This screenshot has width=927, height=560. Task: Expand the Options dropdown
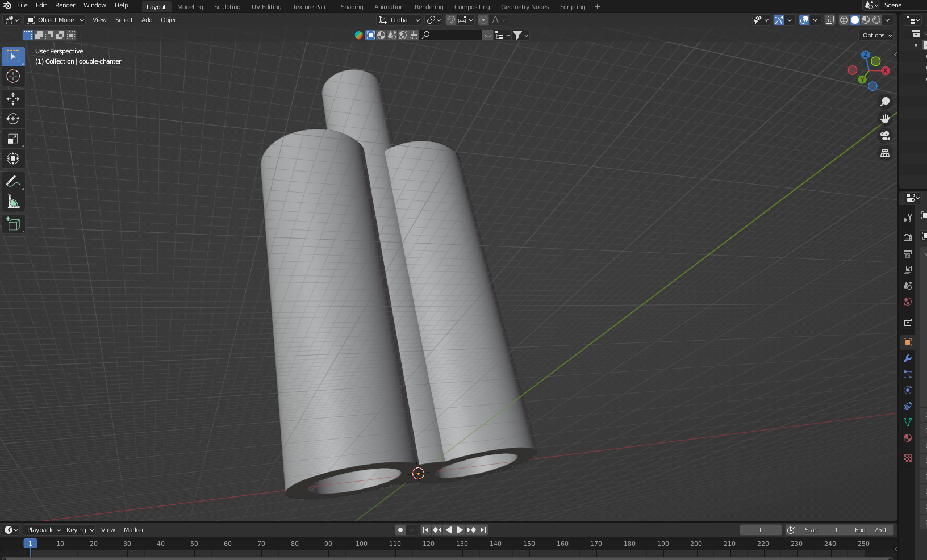877,35
